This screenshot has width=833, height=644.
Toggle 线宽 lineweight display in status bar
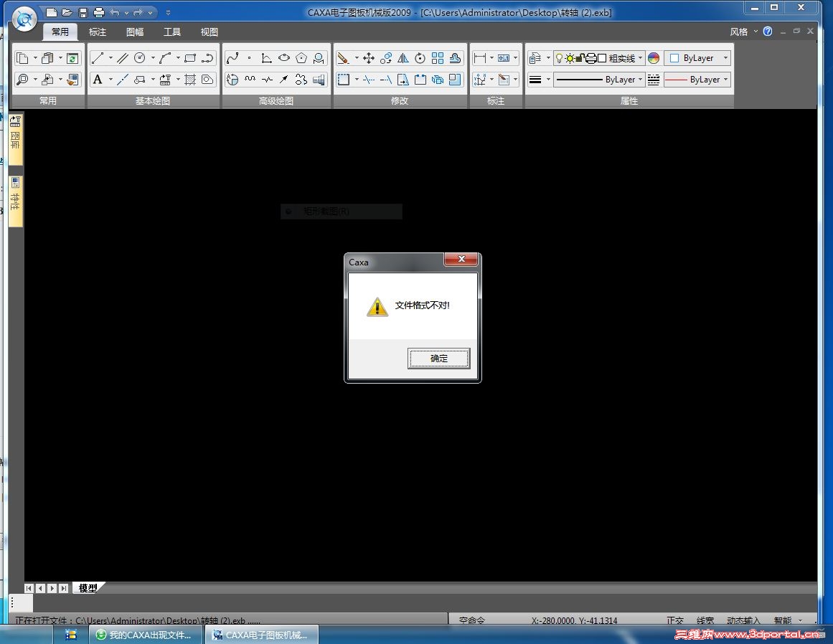[x=705, y=620]
